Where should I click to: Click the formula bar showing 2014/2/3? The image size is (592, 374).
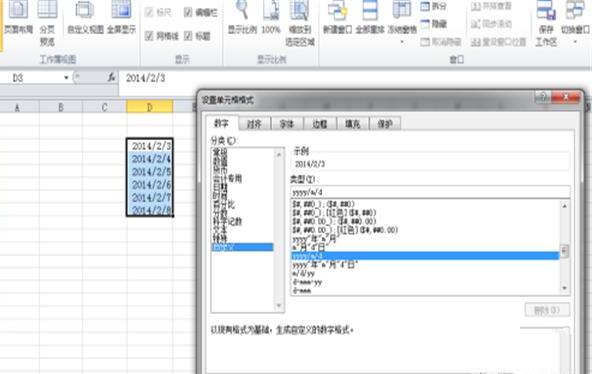coord(355,78)
